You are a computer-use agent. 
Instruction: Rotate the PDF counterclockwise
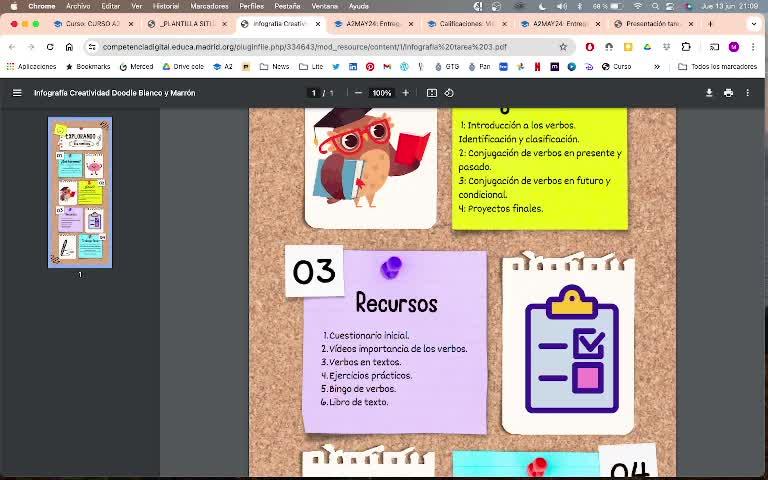click(x=449, y=93)
